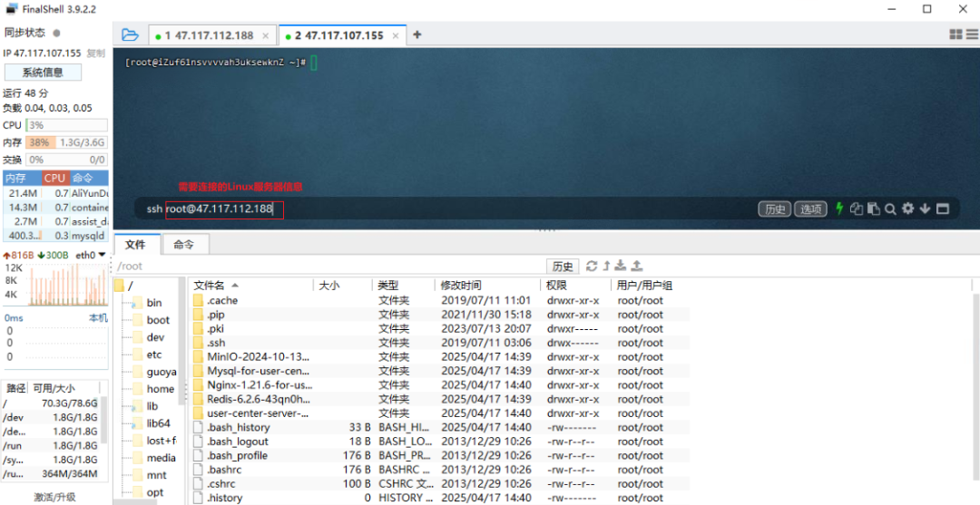The width and height of the screenshot is (980, 505).
Task: Click the 路径 column header
Action: pos(15,388)
